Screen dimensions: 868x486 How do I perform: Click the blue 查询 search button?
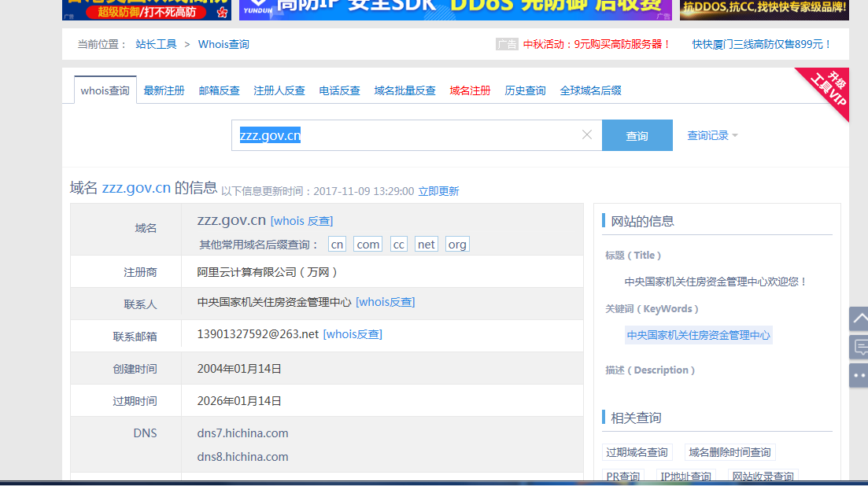click(x=637, y=135)
